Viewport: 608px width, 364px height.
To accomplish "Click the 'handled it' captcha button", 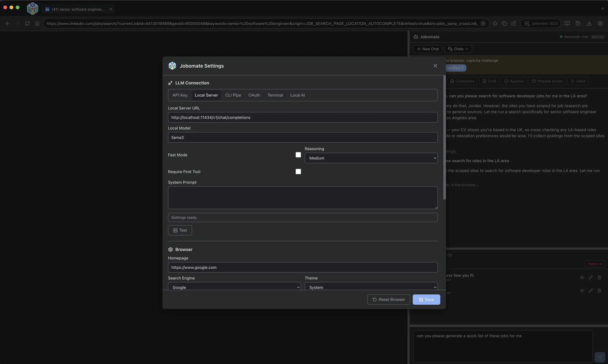I will click(455, 68).
